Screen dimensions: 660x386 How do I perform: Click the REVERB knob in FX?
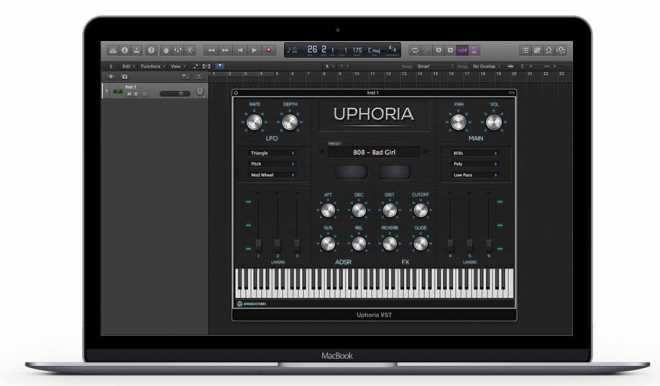coord(390,243)
